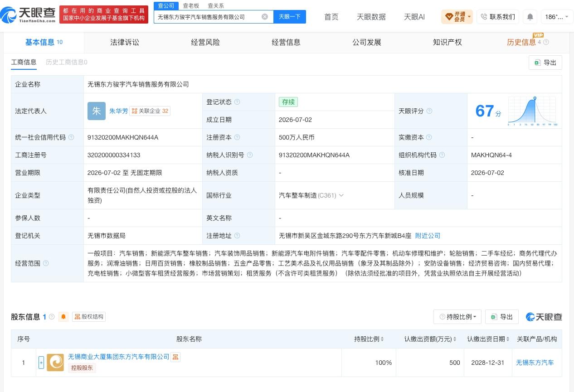The width and height of the screenshot is (574, 392).
Task: Open 无锡东方汽车 related product link
Action: point(535,363)
